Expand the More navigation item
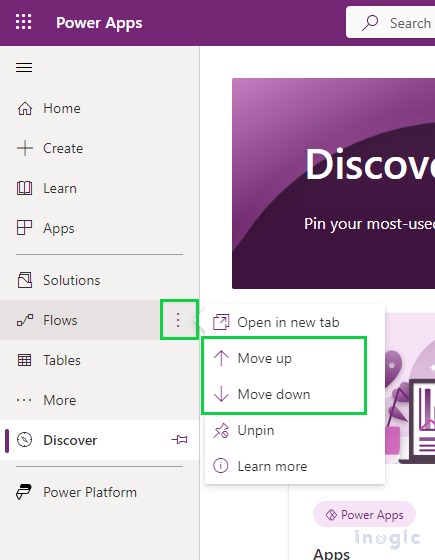435x560 pixels. coord(100,400)
